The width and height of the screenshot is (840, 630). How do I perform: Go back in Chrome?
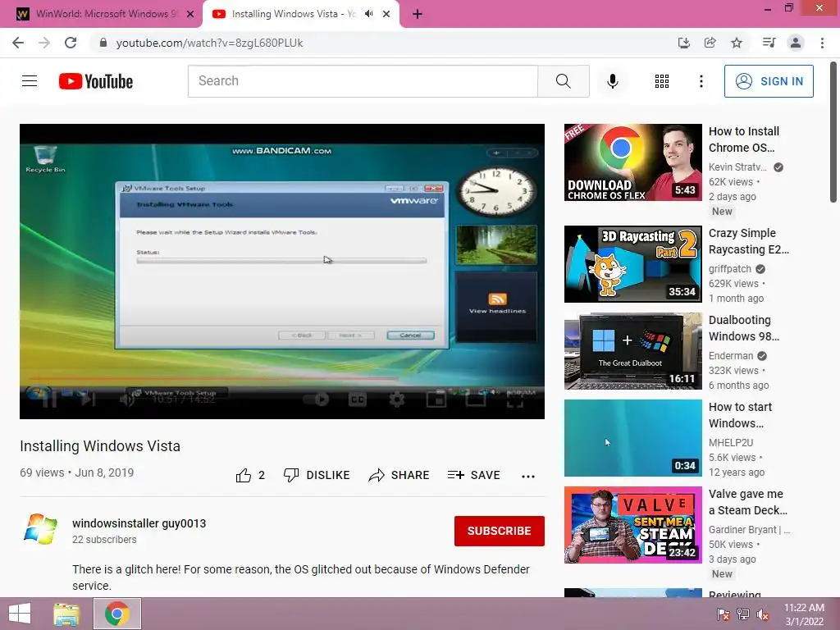(x=18, y=43)
